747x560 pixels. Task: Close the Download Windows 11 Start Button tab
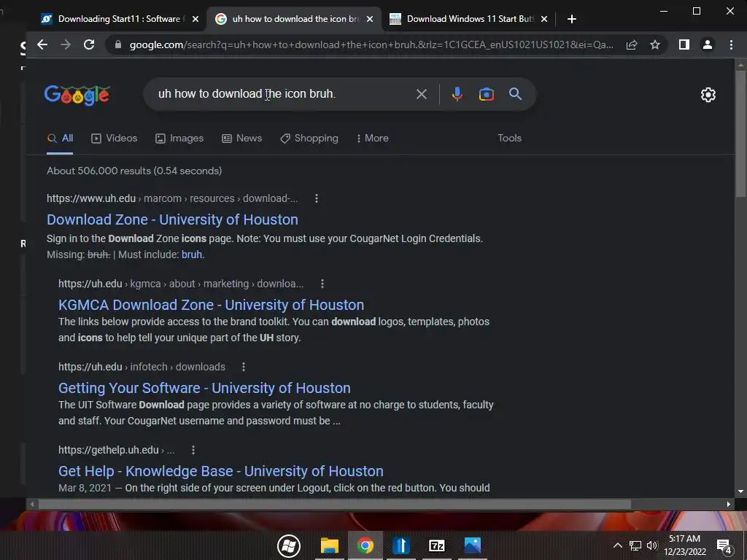point(544,19)
